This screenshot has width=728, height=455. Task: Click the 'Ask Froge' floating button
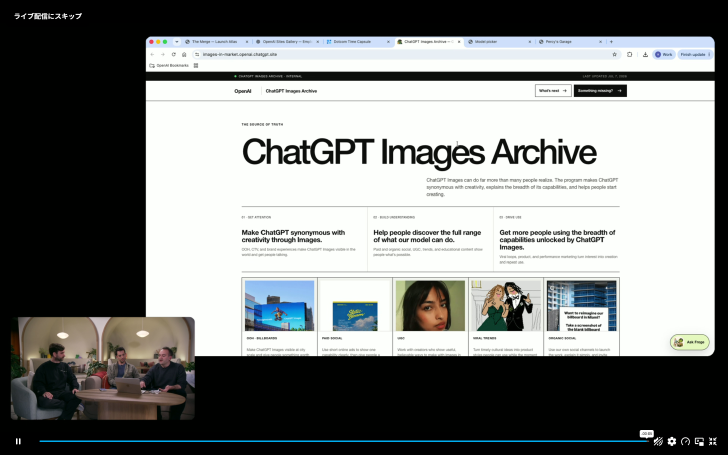click(x=690, y=342)
